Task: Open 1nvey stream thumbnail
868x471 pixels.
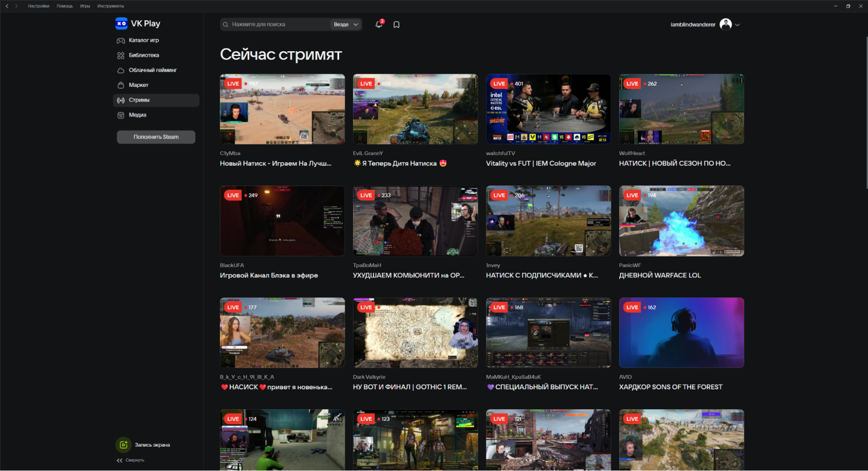Action: click(x=548, y=221)
